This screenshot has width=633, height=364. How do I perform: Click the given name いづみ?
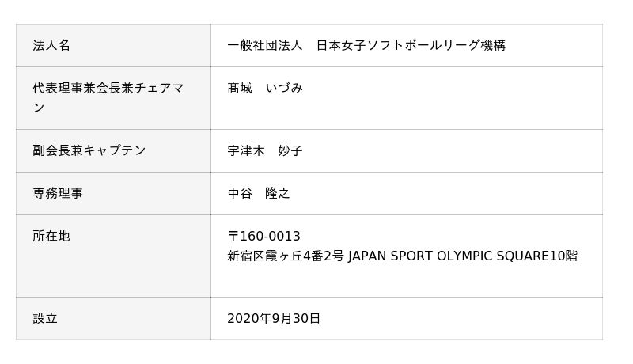284,89
